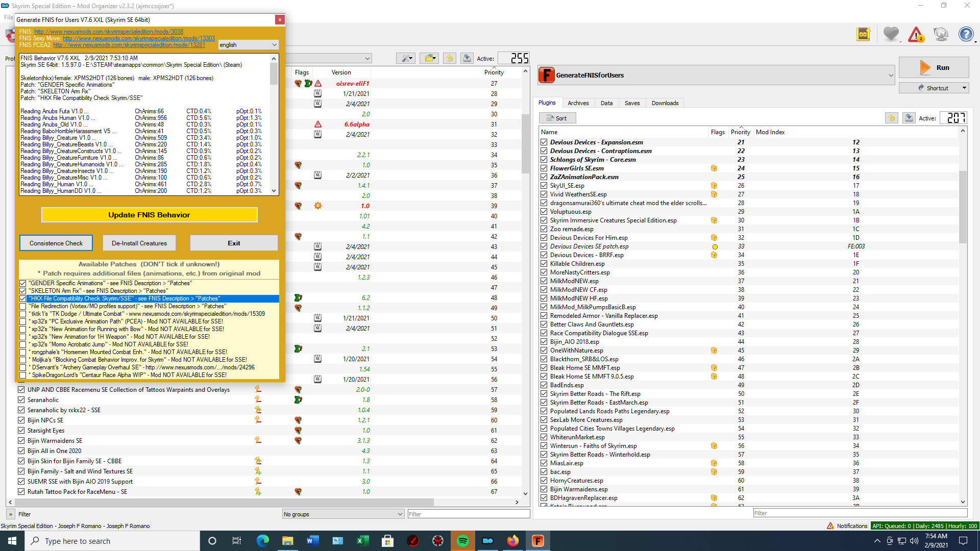The width and height of the screenshot is (980, 551).
Task: Open the mod list tools wrench menu
Action: coord(407,58)
